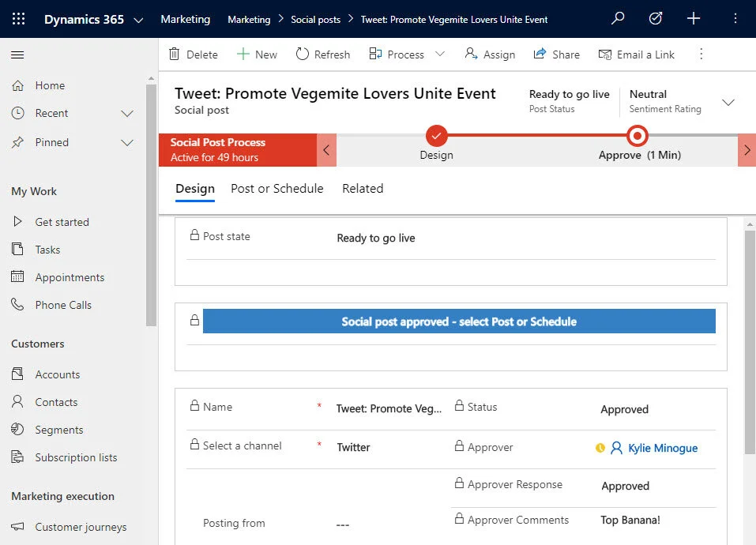The width and height of the screenshot is (756, 545).
Task: Click the Accounts building icon
Action: point(18,374)
